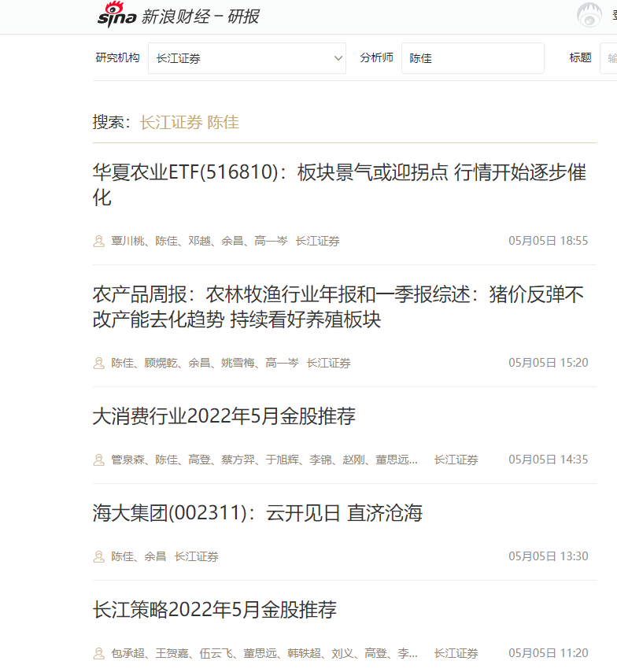Viewport: 617px width, 672px height.
Task: Focus the 分析师 input field containing 陈佳
Action: point(473,58)
